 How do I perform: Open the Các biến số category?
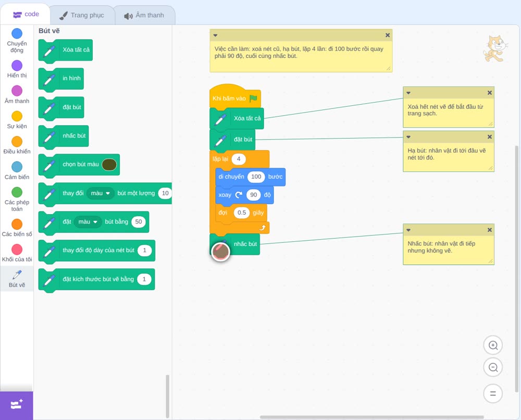[x=17, y=228]
